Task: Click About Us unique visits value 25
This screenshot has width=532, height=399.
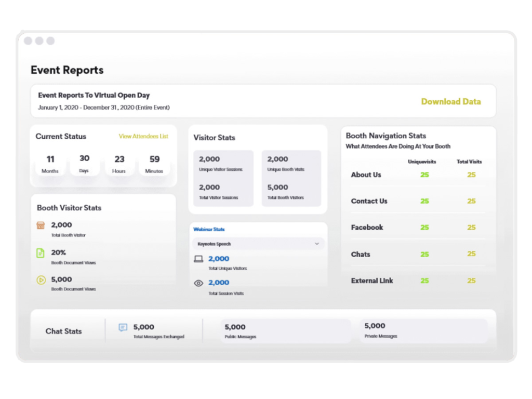Action: click(425, 175)
